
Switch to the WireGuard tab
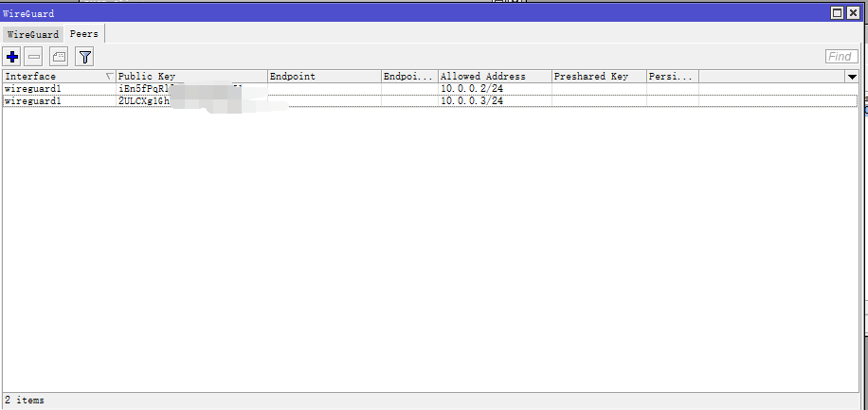coord(32,34)
